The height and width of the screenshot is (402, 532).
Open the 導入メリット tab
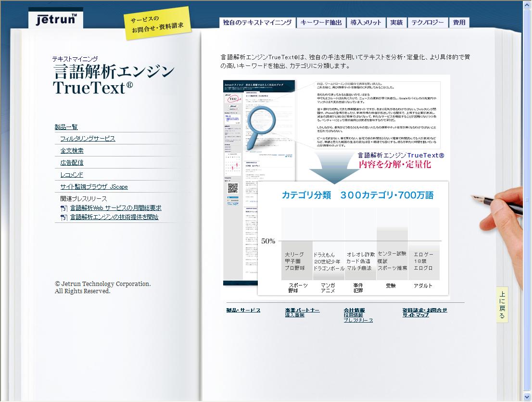(366, 23)
